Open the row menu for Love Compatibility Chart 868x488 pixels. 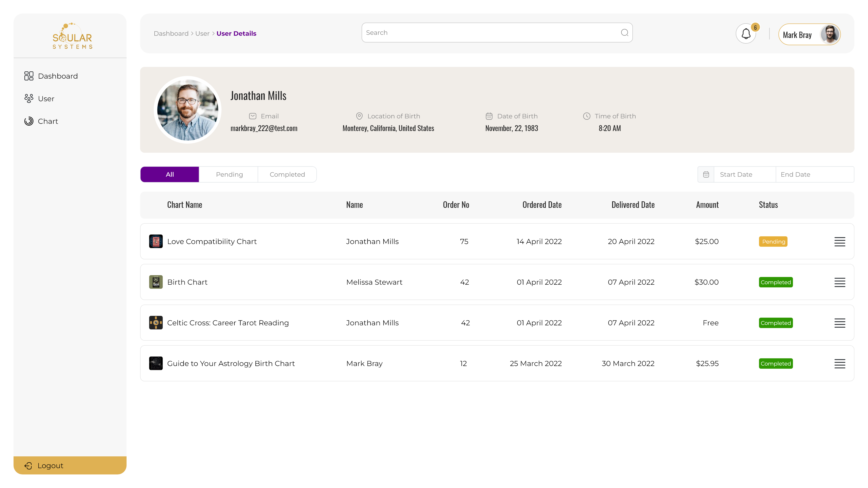point(839,242)
